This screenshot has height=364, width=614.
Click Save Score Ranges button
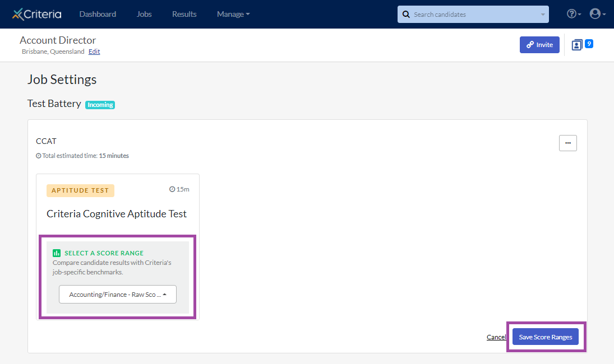(546, 337)
